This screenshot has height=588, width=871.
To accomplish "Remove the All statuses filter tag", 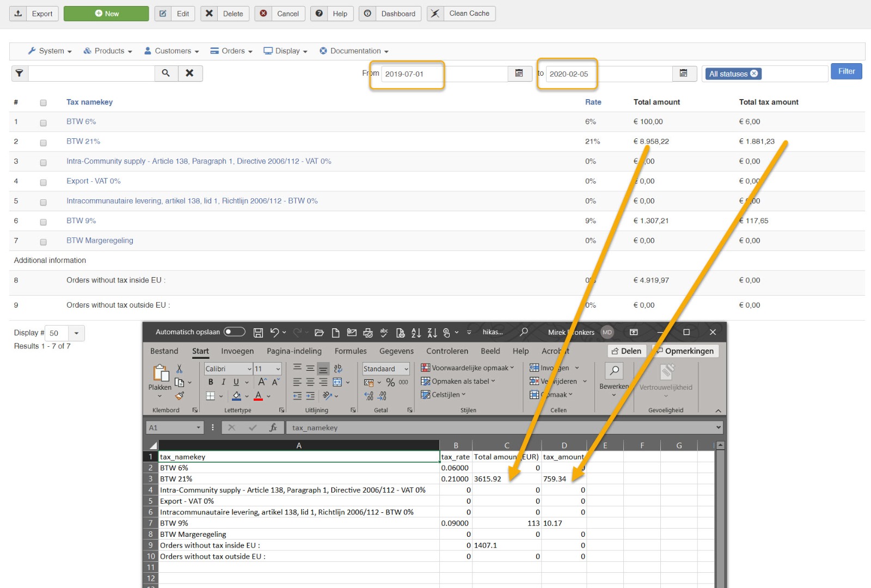I will pos(754,73).
